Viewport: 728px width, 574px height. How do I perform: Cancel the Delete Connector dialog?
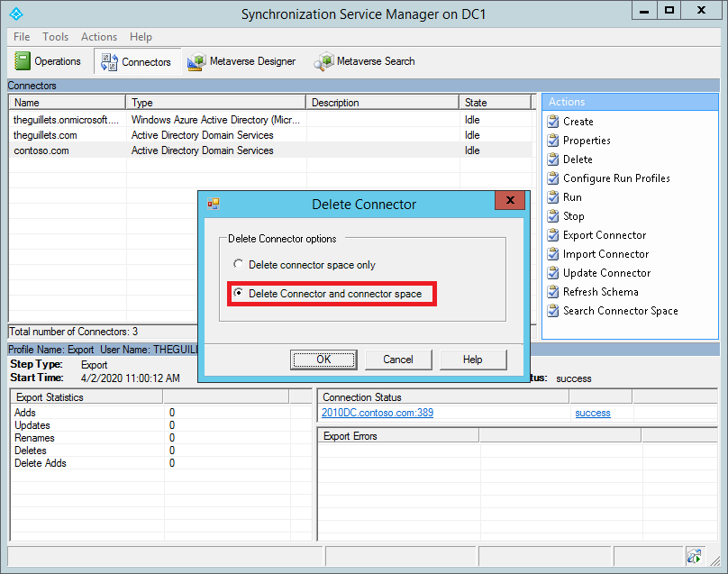coord(398,360)
